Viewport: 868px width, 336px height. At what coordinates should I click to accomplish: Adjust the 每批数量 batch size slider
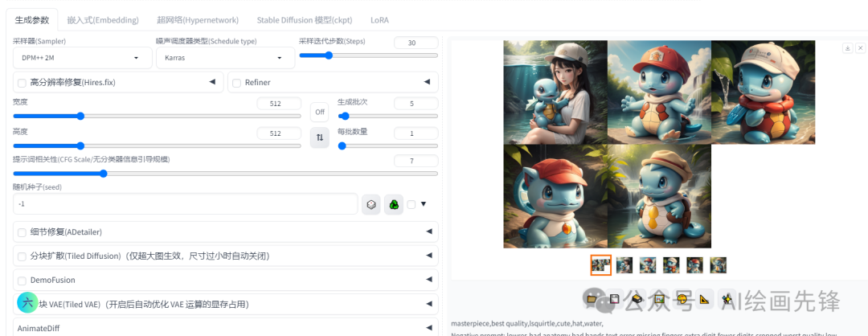pyautogui.click(x=388, y=146)
